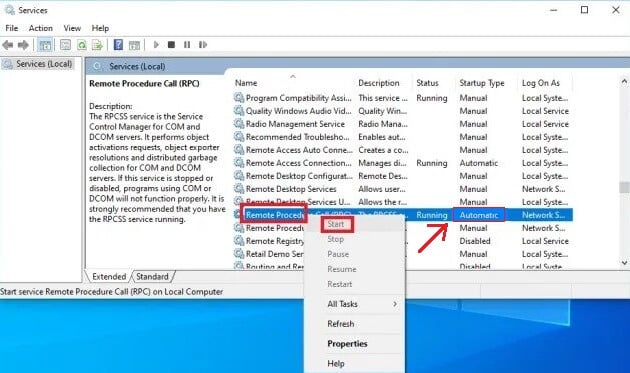The image size is (630, 373).
Task: Click gear icon of Radio Management Service
Action: tap(239, 124)
